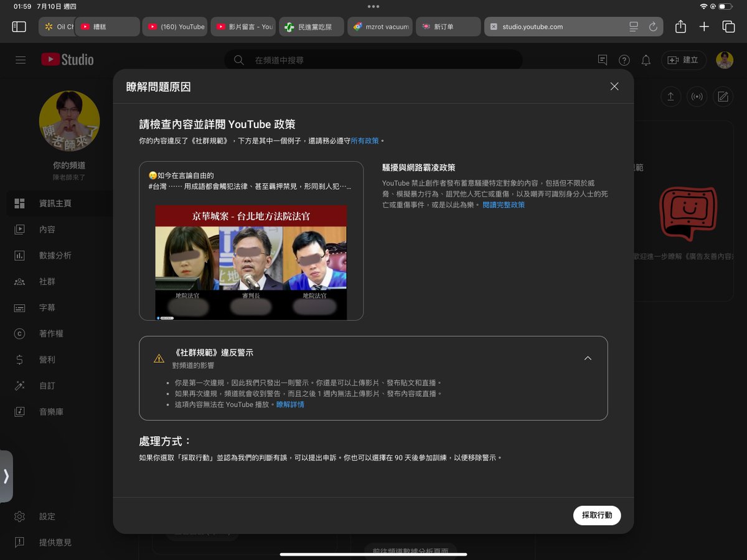
Task: Click the go live broadcast icon
Action: point(697,96)
